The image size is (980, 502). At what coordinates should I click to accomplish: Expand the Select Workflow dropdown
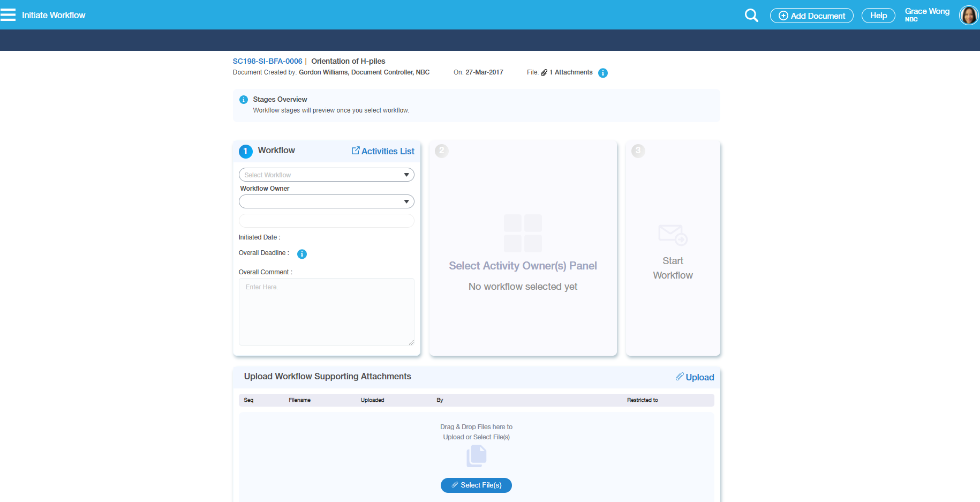pos(326,175)
